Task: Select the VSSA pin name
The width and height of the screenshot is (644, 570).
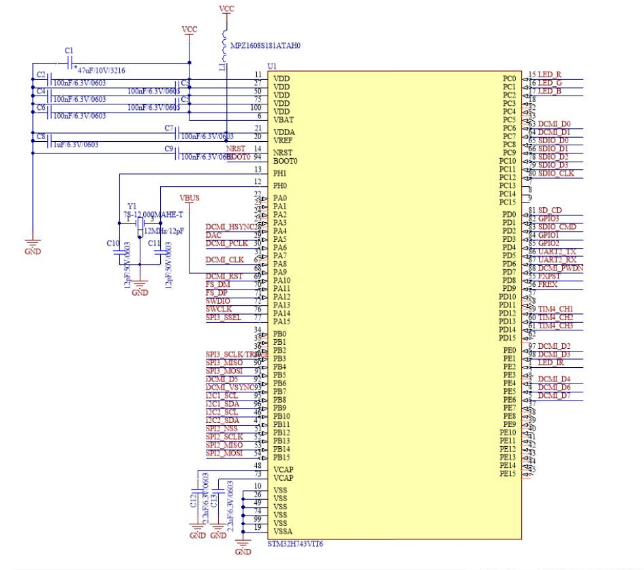Action: pos(283,531)
